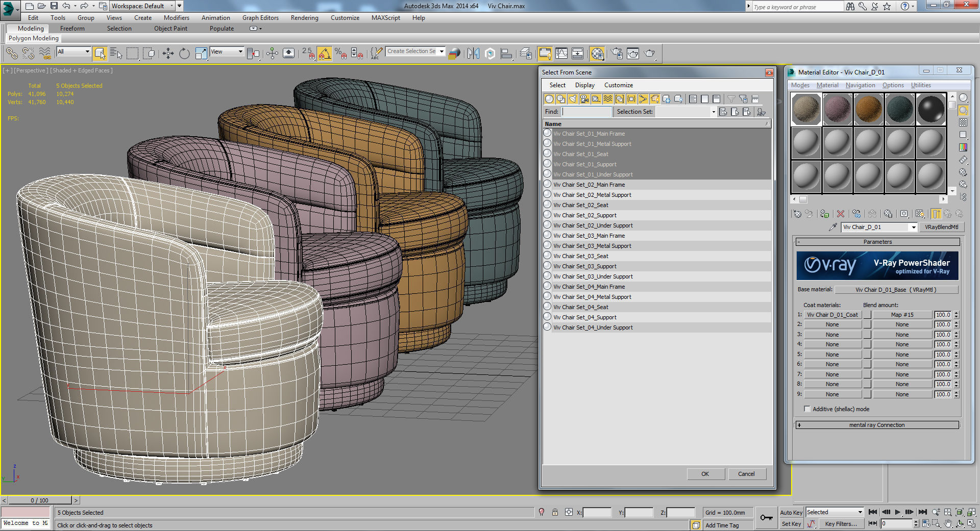The image size is (980, 531).
Task: Click the Key Filters button
Action: click(x=841, y=524)
